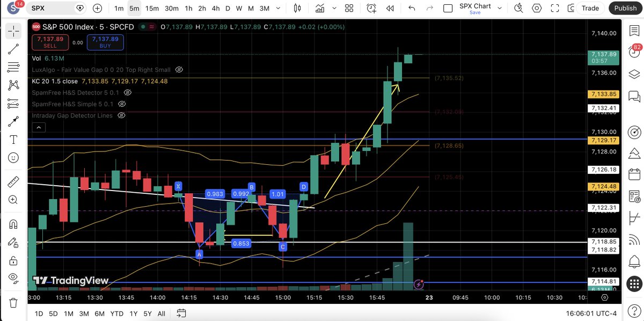Screen dimensions: 644x321
Task: Open candlestick chart type selector
Action: (297, 8)
